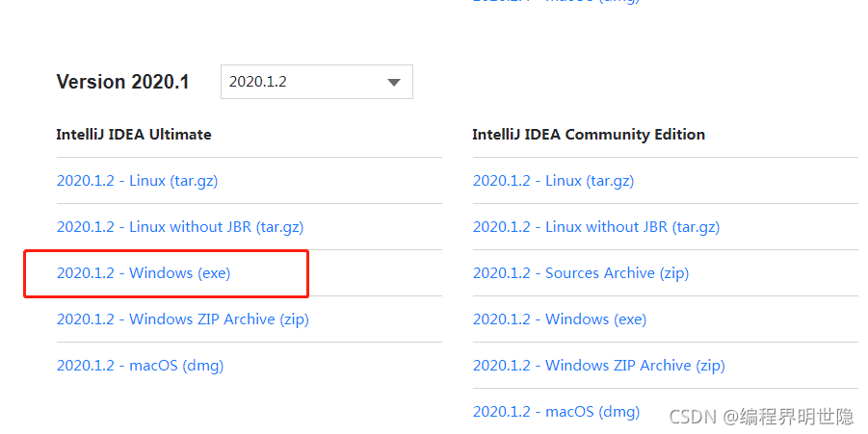Screen dimensions: 868x434
Task: Open the 2020.1.2 version dropdown
Action: (317, 82)
